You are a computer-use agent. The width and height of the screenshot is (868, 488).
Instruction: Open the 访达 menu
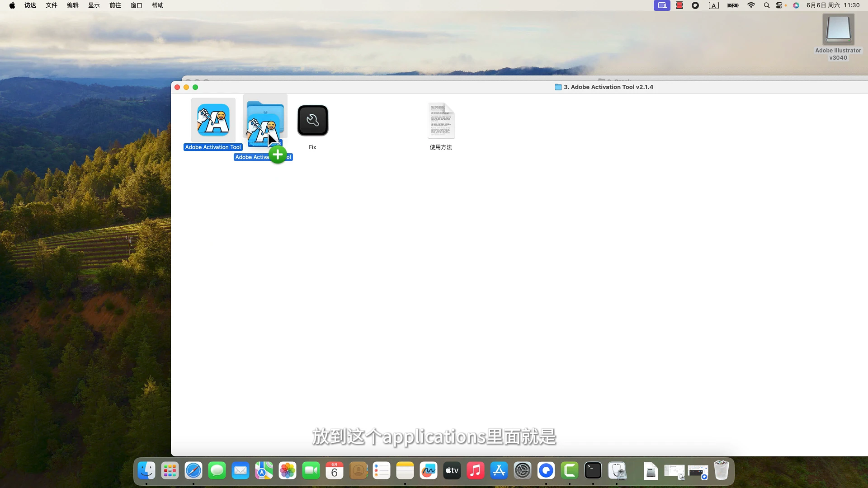tap(30, 5)
